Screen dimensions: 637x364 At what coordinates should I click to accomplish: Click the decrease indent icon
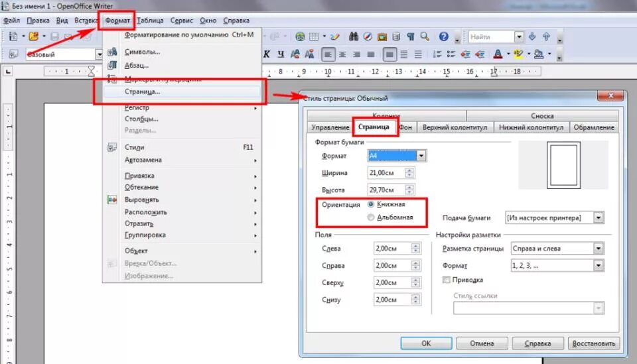[x=466, y=54]
